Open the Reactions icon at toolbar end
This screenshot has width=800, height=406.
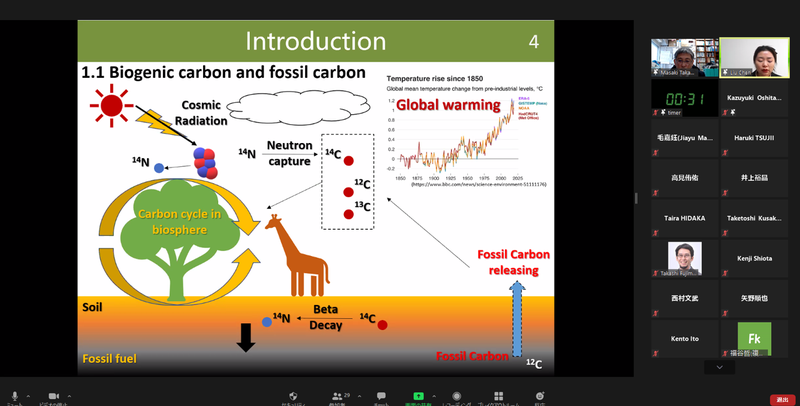[x=539, y=397]
